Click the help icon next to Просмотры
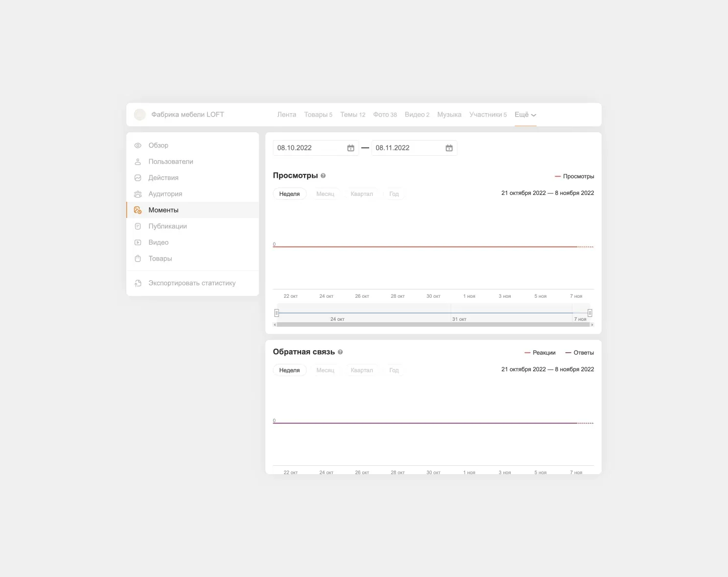The height and width of the screenshot is (577, 728). (x=323, y=176)
